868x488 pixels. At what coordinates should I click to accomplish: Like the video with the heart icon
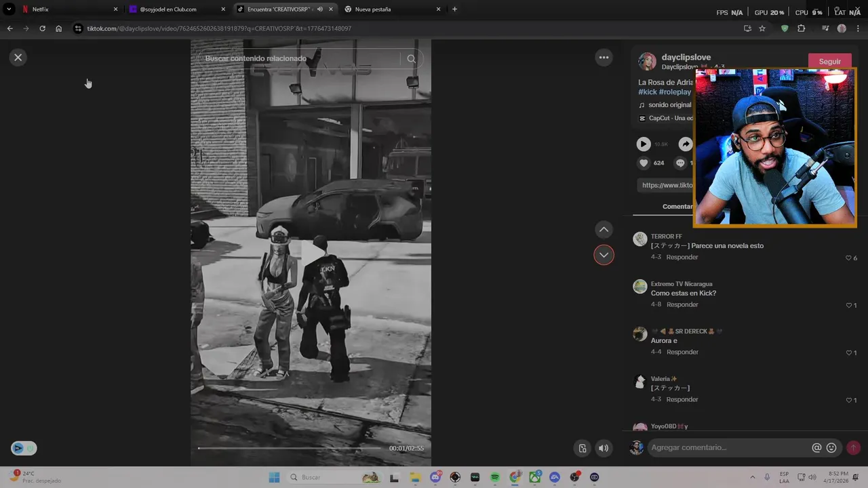644,163
